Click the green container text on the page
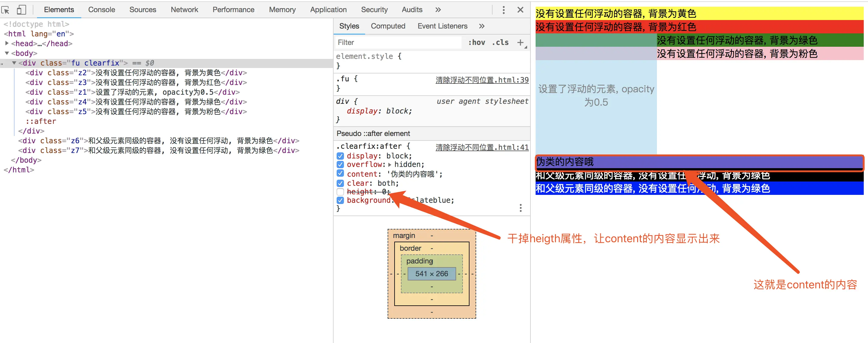 click(737, 40)
